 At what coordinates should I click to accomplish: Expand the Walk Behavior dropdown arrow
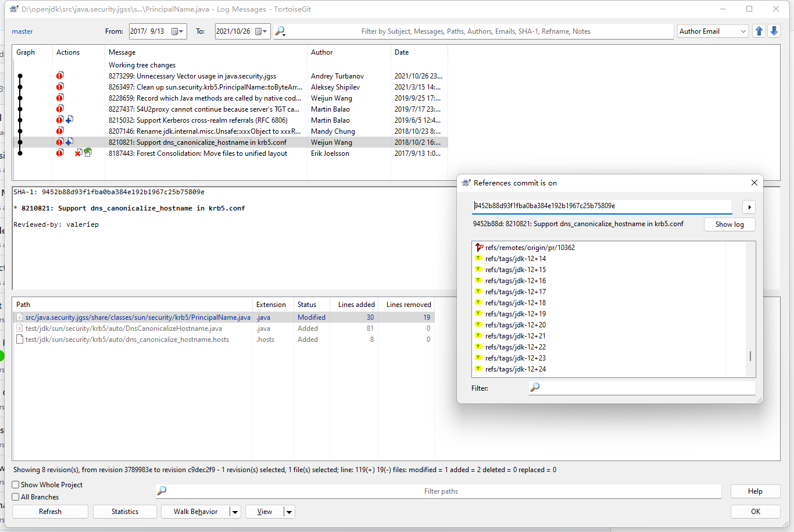235,512
